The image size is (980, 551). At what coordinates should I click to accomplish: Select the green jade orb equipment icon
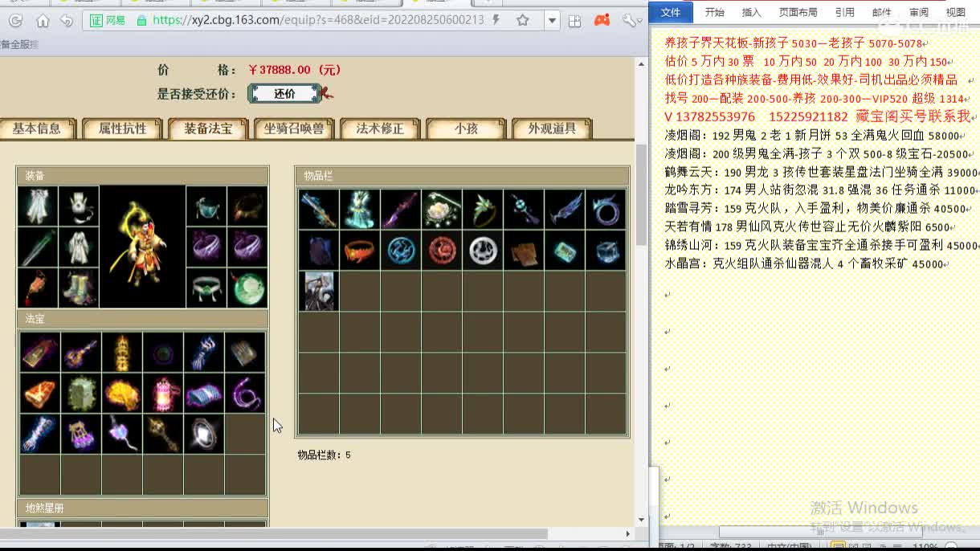coord(247,288)
